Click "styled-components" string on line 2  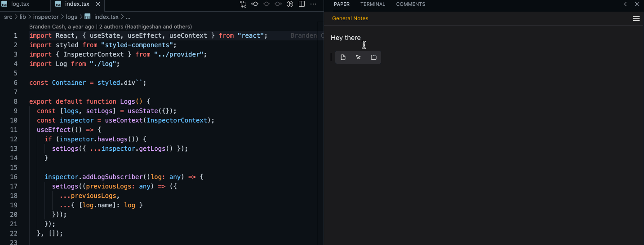point(137,45)
